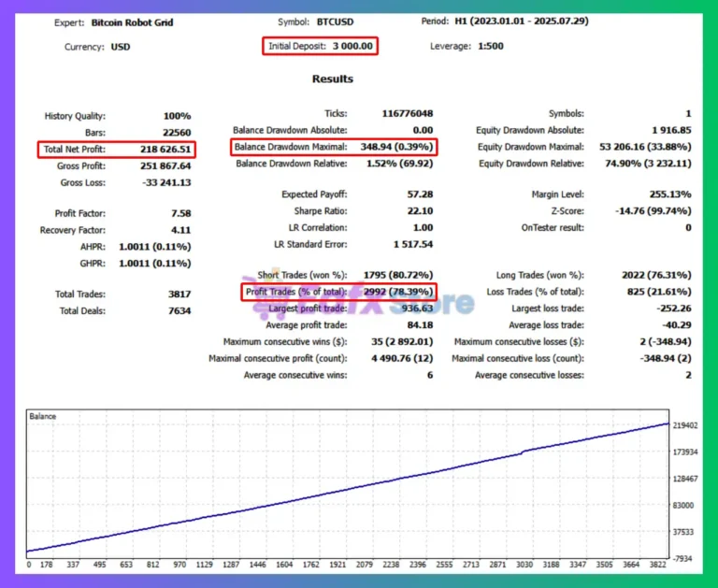Click the Bars value '22560'
Viewport: 718px width, 588px height.
click(x=177, y=133)
